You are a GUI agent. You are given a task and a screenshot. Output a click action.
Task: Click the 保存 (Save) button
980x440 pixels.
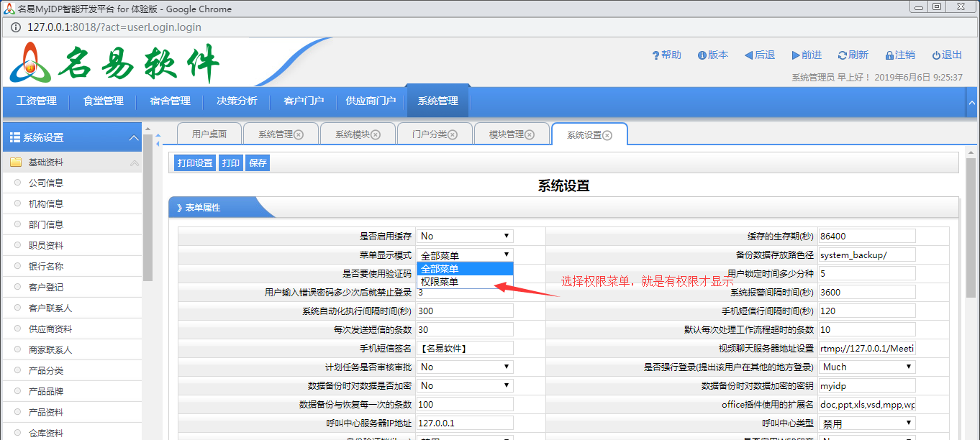coord(259,162)
